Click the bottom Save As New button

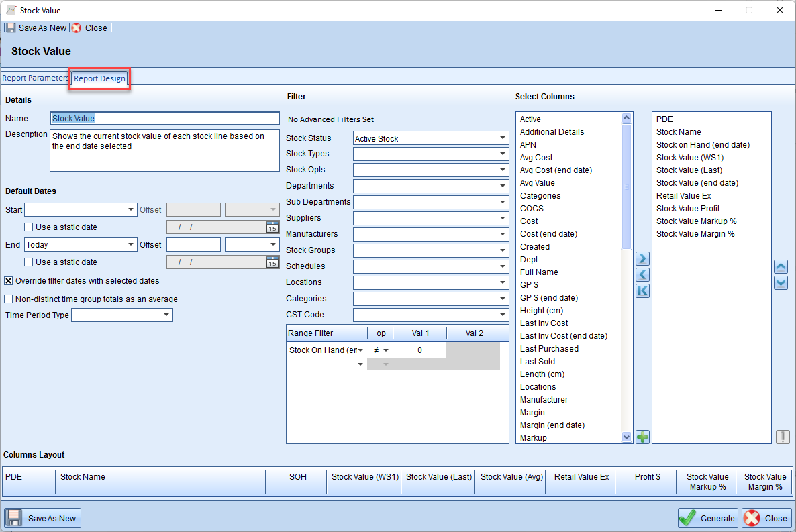tap(42, 518)
